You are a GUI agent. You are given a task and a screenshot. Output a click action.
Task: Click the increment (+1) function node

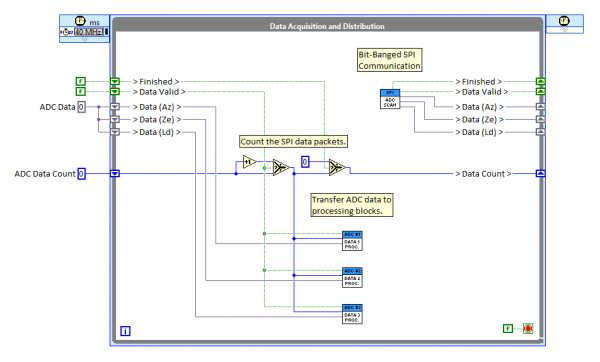[249, 162]
